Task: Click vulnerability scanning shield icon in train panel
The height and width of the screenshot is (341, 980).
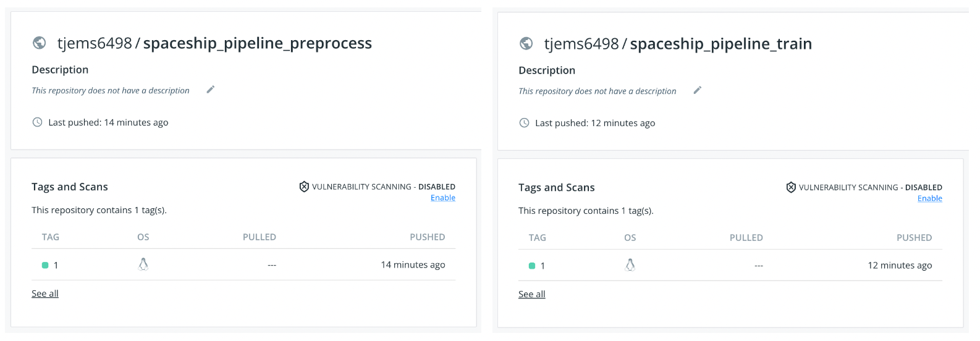Action: 791,187
